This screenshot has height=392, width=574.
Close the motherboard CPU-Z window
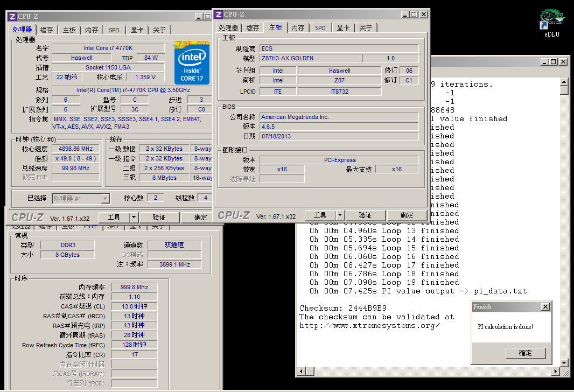(x=424, y=15)
